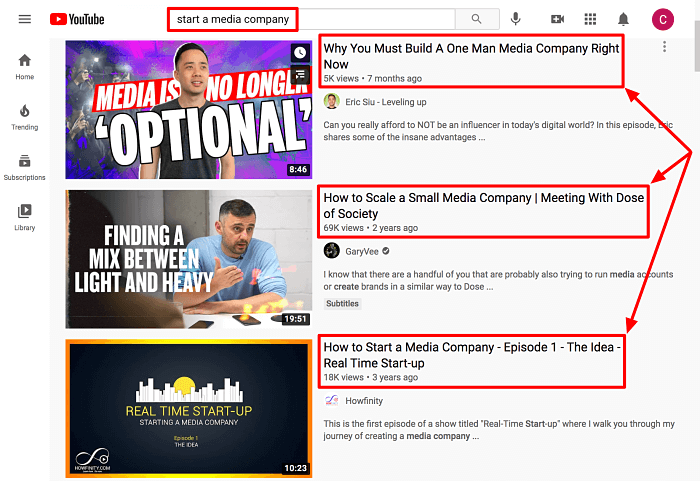Click the 8:46 duration label

[298, 169]
